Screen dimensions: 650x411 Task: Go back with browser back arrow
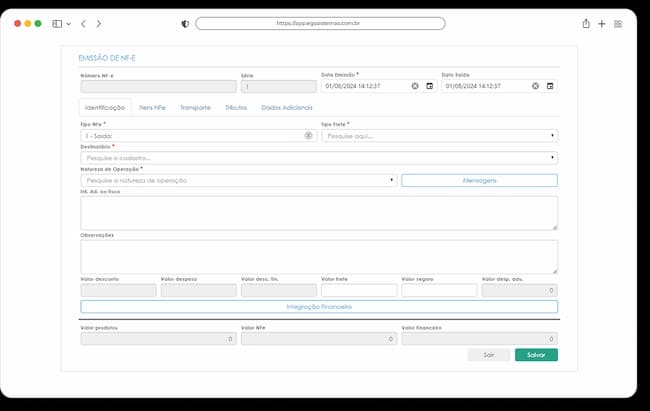pos(83,24)
